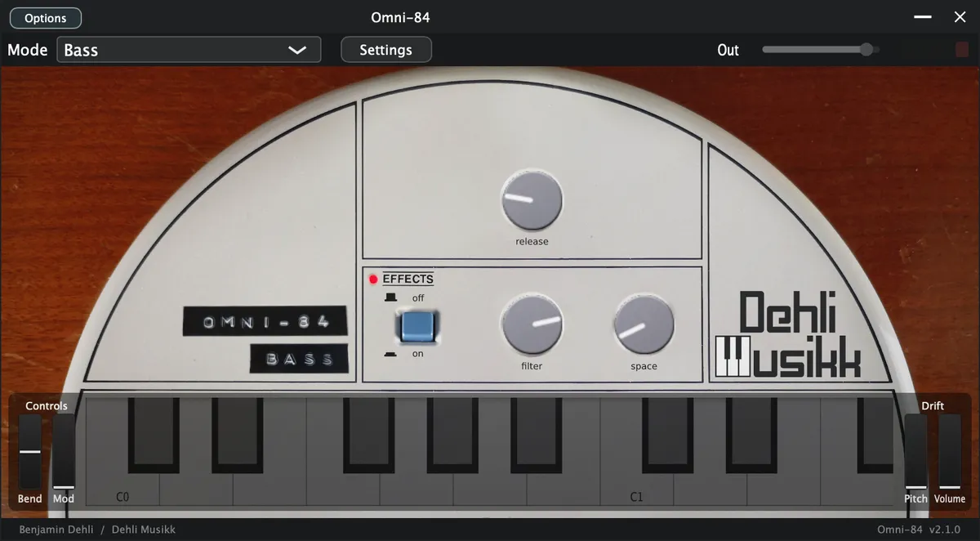Play the G#0 black key
The image size is (980, 541).
click(452, 435)
